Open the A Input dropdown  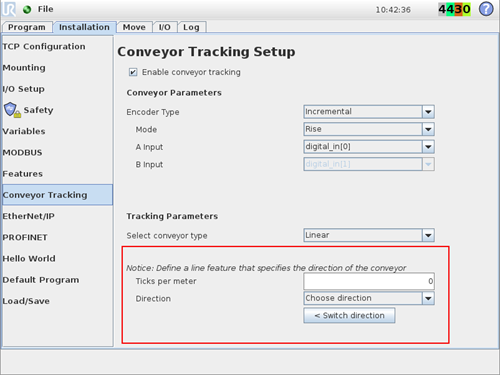(x=369, y=147)
